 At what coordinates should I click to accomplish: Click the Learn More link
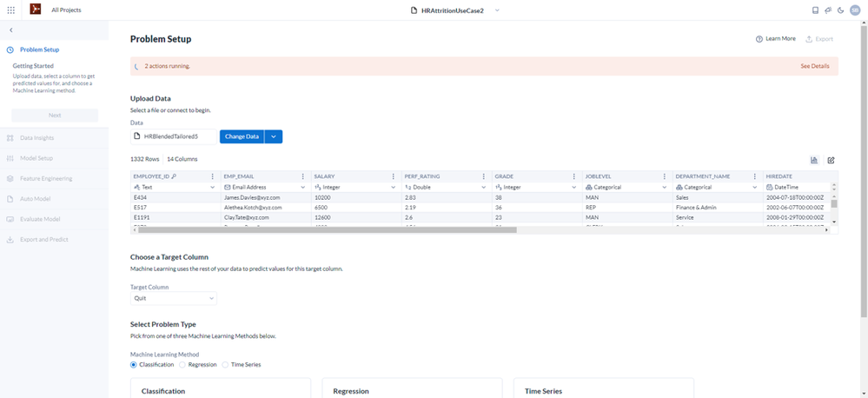click(x=780, y=39)
